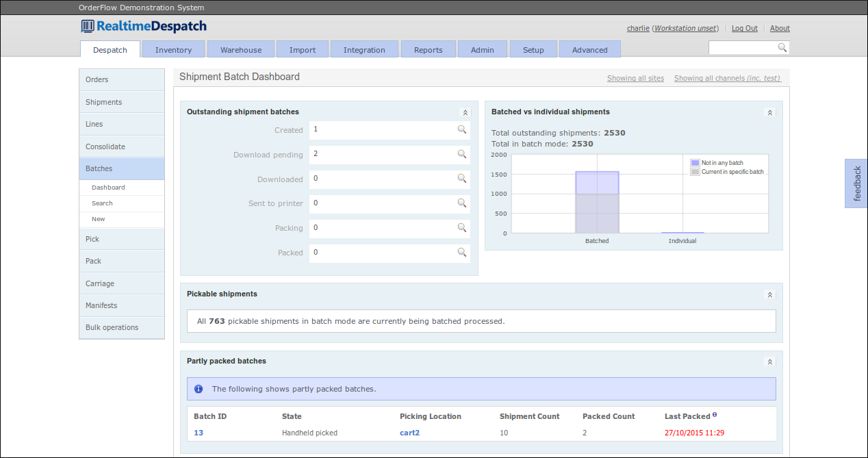Click the magnifier icon in Packing row
This screenshot has height=458, width=868.
coord(462,228)
